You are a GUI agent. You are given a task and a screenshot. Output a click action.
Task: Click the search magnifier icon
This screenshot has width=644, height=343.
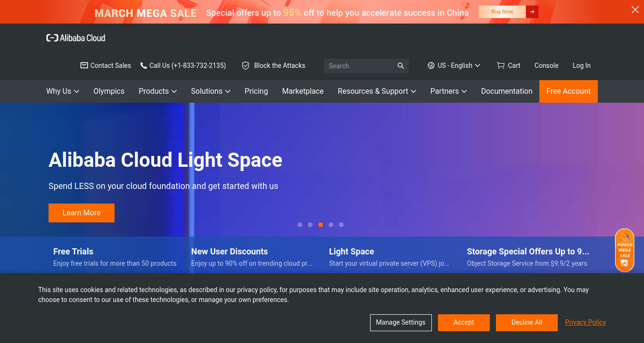401,66
